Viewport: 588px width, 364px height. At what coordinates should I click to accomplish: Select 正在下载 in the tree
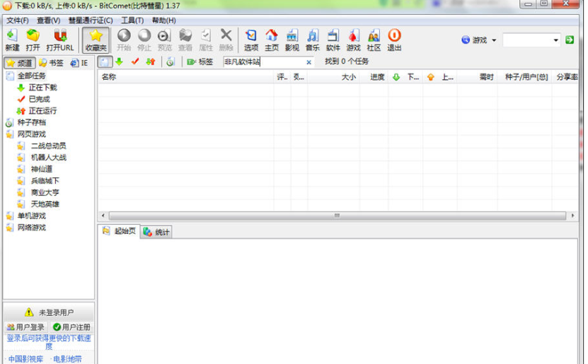tap(42, 87)
